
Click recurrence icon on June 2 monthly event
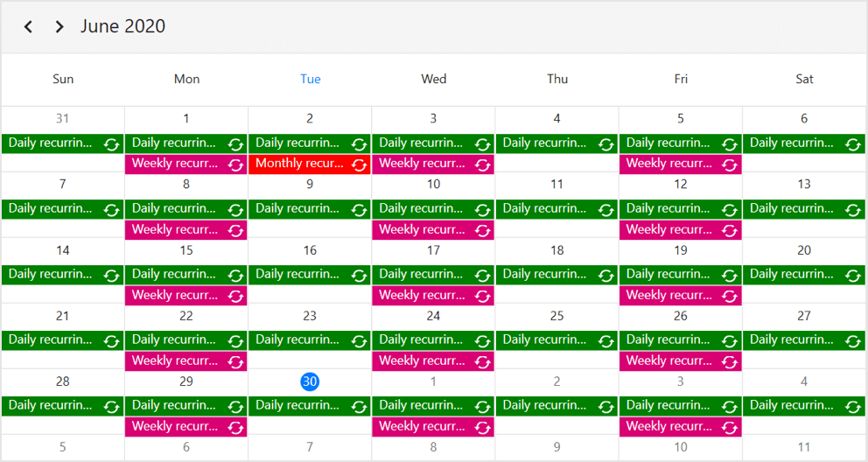pos(359,164)
